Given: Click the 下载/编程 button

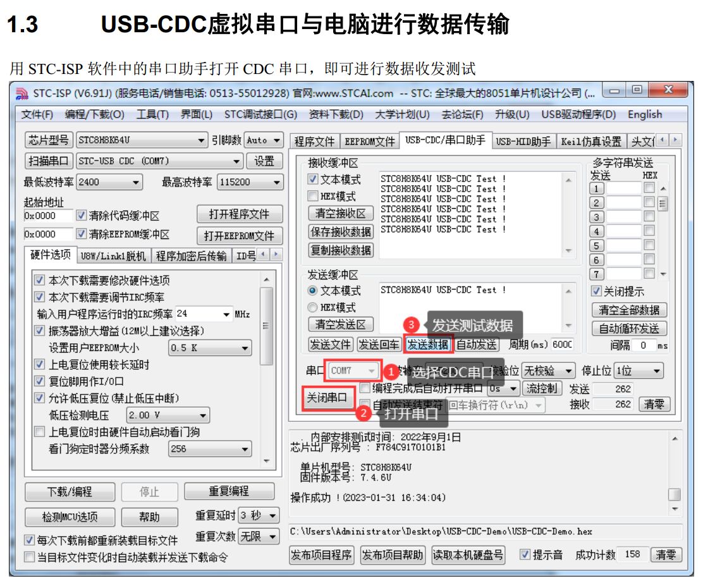Looking at the screenshot, I should (x=70, y=491).
